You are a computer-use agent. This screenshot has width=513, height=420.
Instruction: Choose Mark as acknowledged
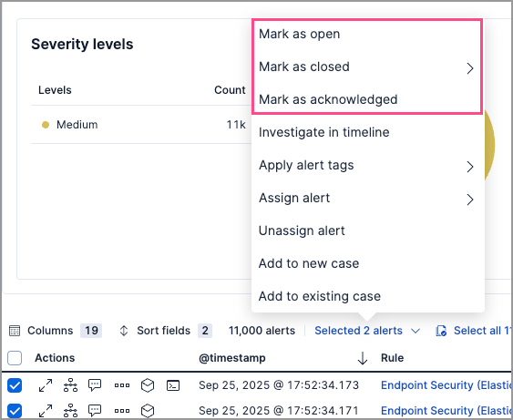pos(367,99)
